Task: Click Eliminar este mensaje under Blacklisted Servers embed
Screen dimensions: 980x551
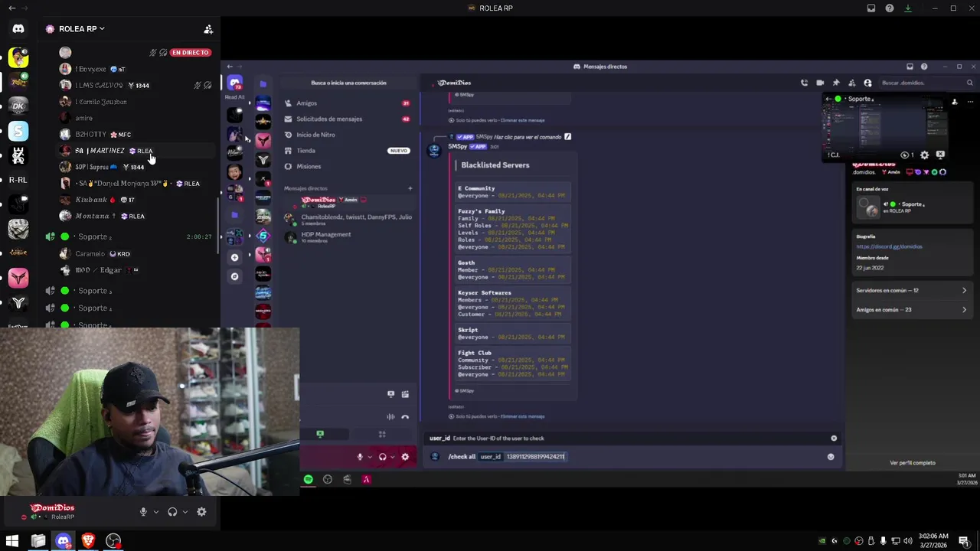Action: (522, 416)
